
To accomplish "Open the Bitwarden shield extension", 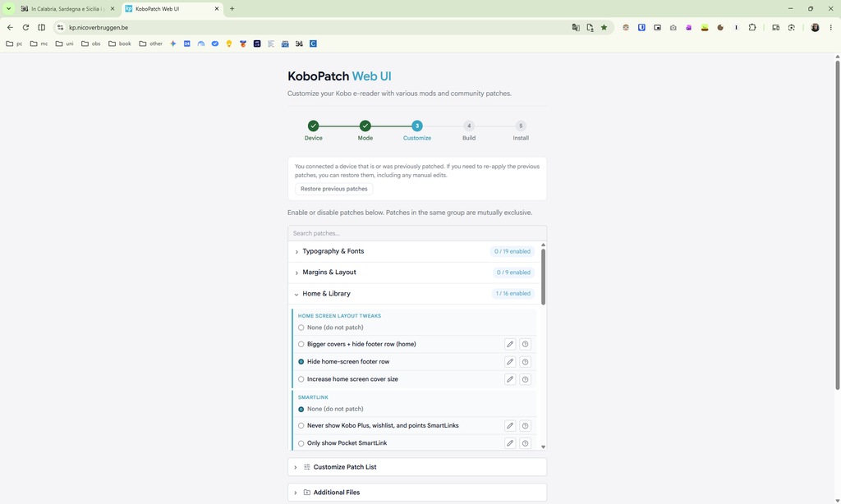I will click(641, 27).
